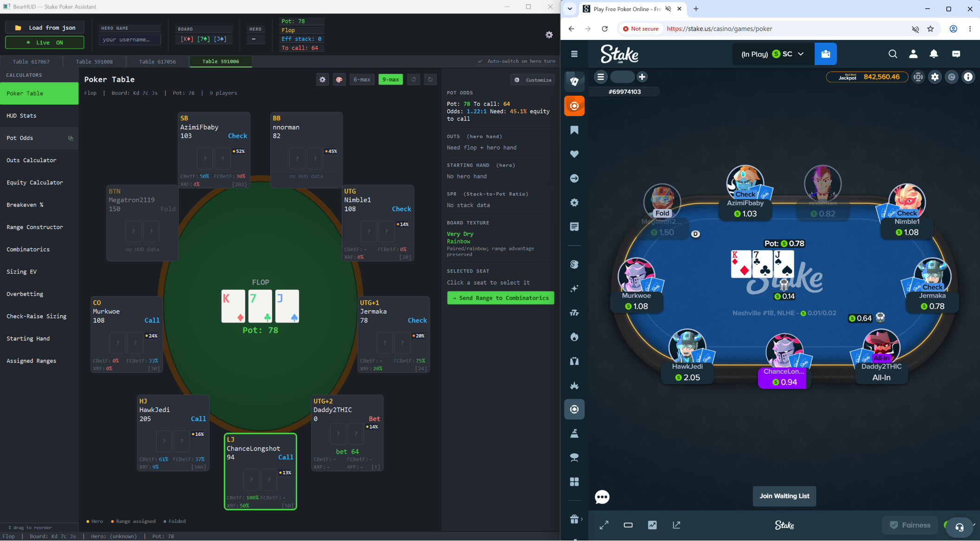Open Overbetting calculator in sidebar
Image resolution: width=980 pixels, height=541 pixels.
tap(39, 294)
